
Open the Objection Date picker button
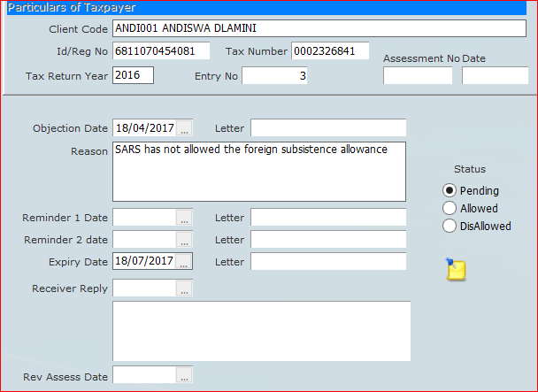(x=184, y=128)
